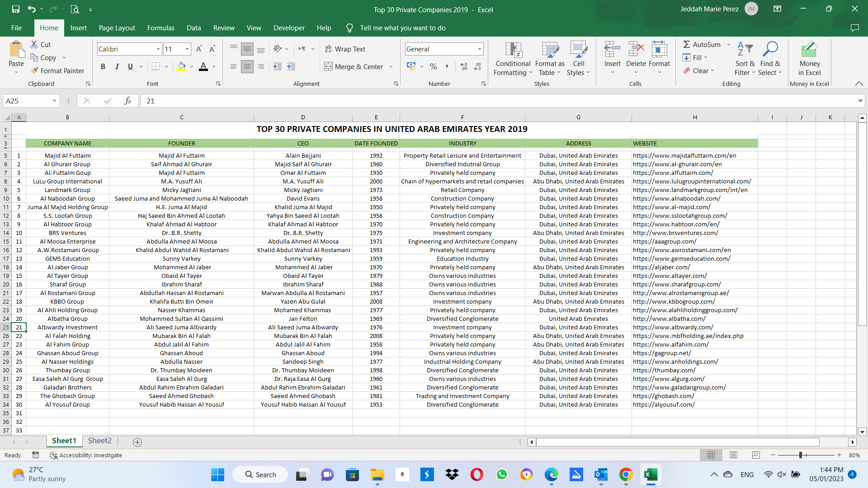The width and height of the screenshot is (868, 488).
Task: Open the font name dropdown
Action: [x=158, y=49]
